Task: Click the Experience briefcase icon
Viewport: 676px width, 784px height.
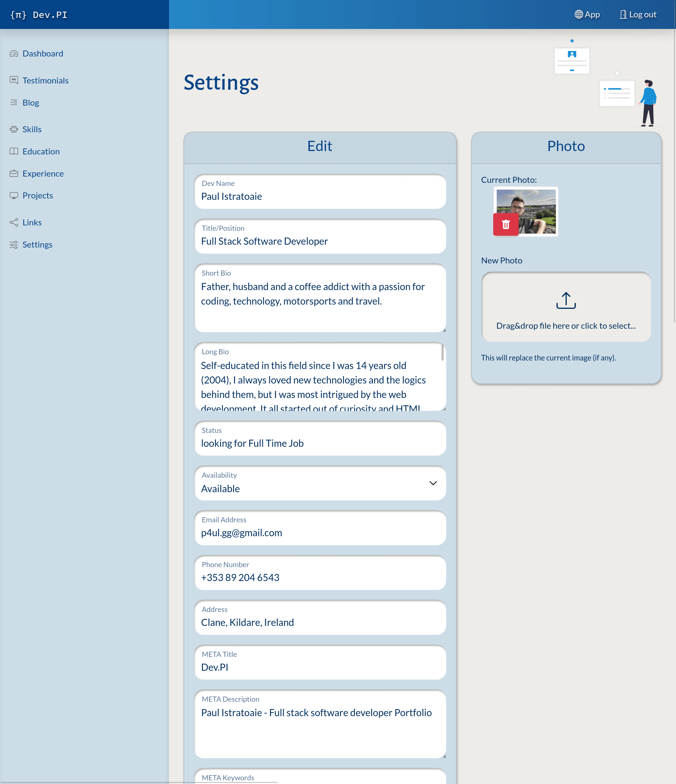Action: point(14,174)
